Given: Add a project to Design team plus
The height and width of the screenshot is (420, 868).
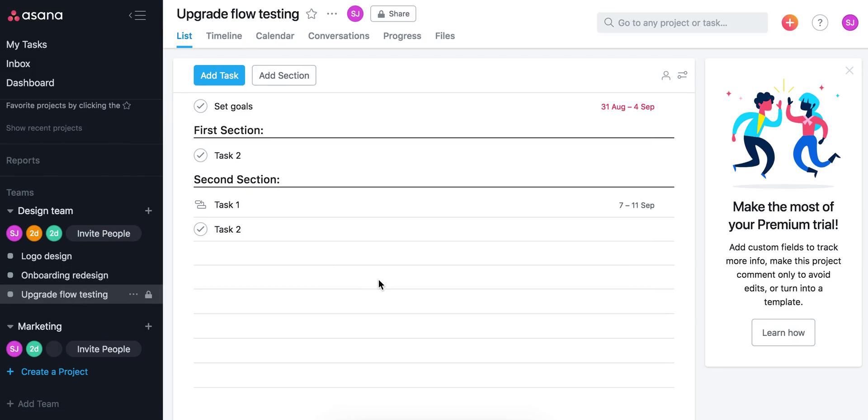Looking at the screenshot, I should (x=148, y=211).
